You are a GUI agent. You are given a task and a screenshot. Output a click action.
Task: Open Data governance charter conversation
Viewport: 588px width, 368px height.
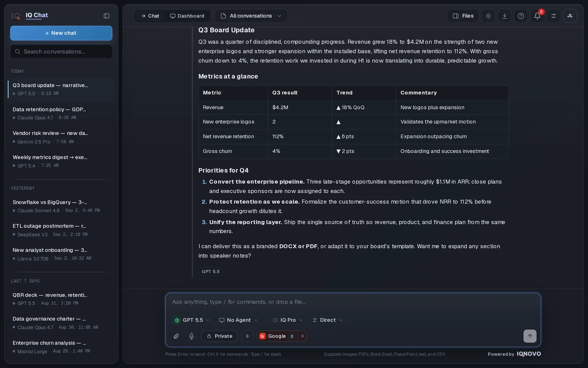click(x=61, y=323)
